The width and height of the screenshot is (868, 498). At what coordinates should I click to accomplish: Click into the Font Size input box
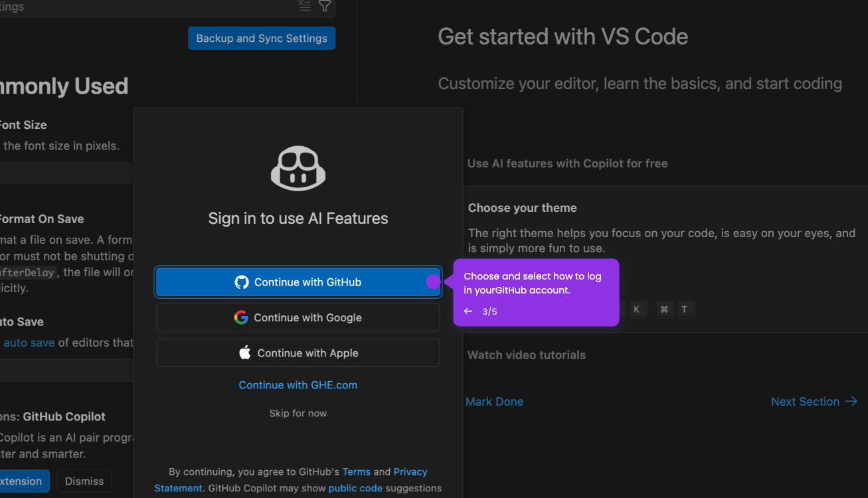66,173
